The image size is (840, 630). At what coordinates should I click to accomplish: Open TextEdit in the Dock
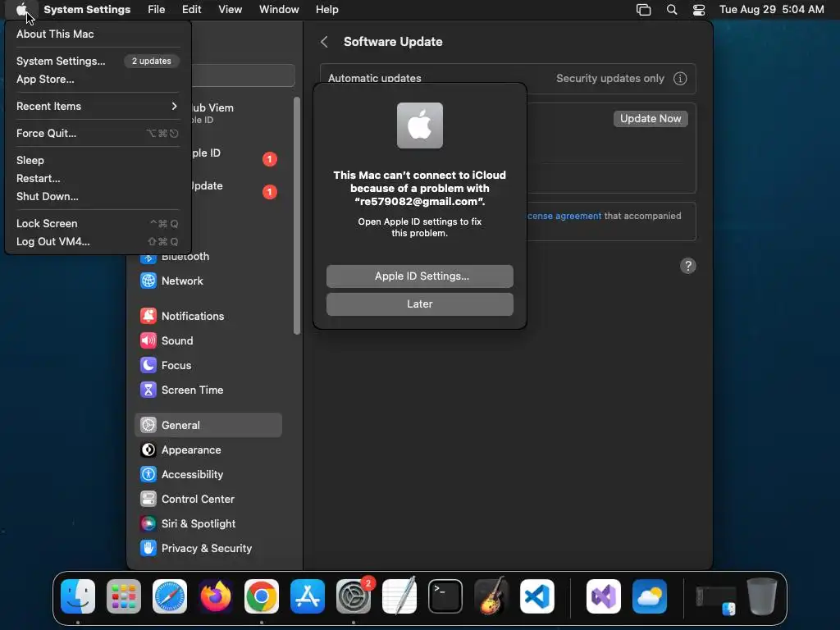coord(399,596)
